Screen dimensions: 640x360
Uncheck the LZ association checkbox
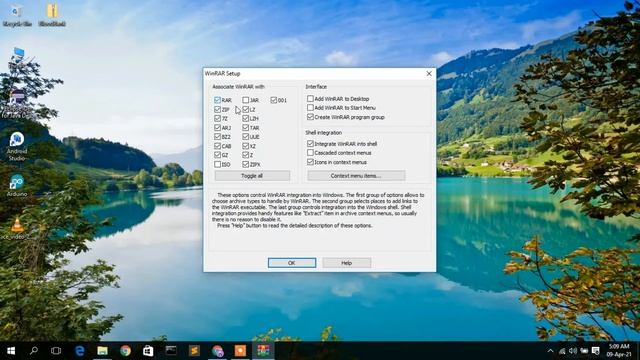coord(246,109)
